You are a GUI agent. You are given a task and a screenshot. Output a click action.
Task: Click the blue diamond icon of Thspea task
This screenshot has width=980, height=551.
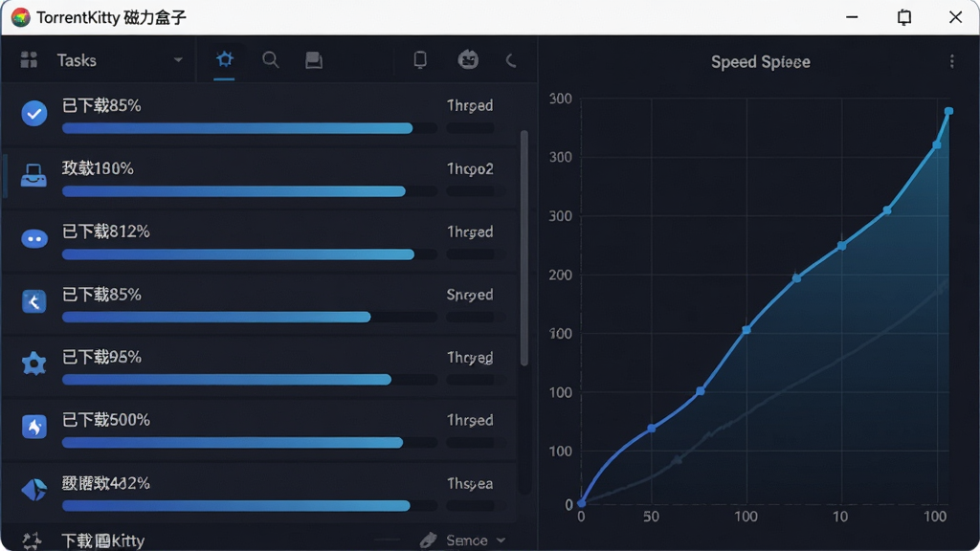[33, 490]
